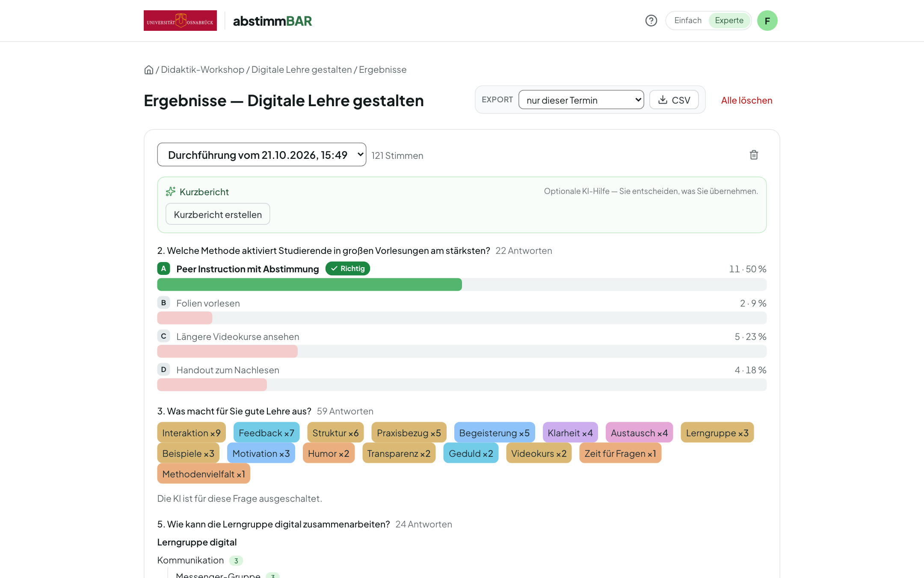Click the Ergebnisse breadcrumb
The width and height of the screenshot is (924, 578).
point(382,70)
